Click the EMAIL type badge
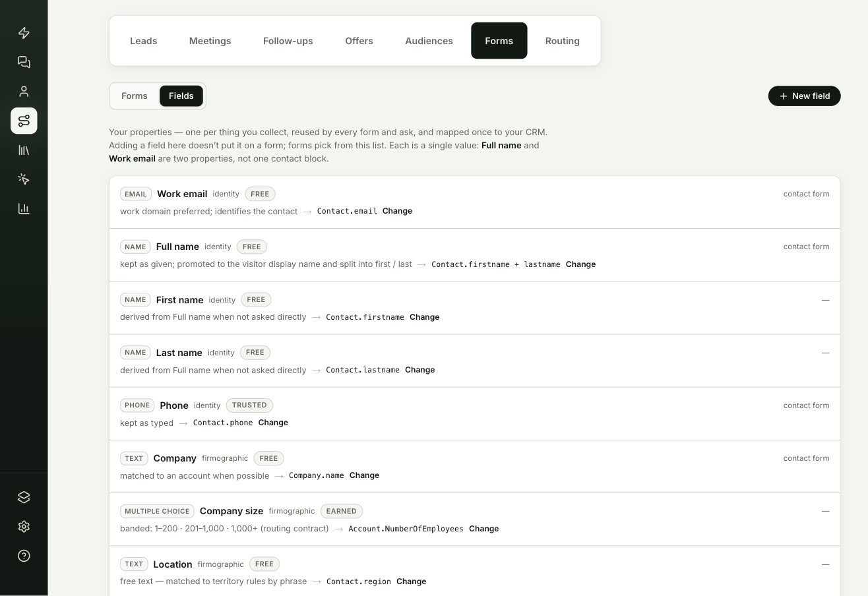Image resolution: width=868 pixels, height=596 pixels. click(x=136, y=194)
